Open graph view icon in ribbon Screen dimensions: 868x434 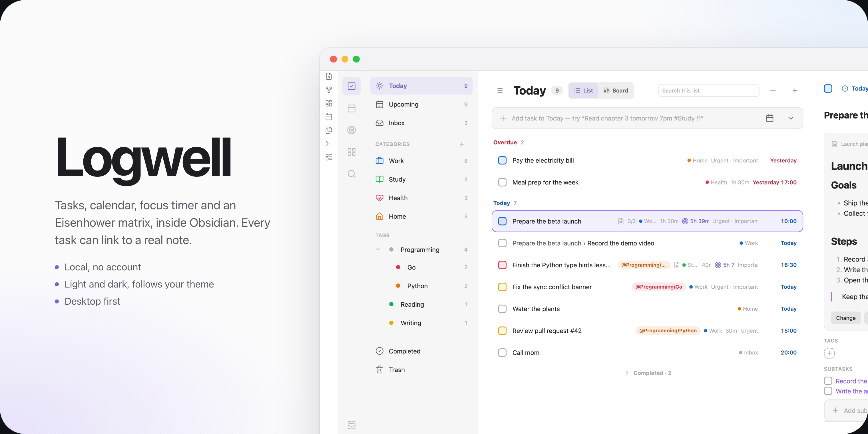[x=329, y=90]
